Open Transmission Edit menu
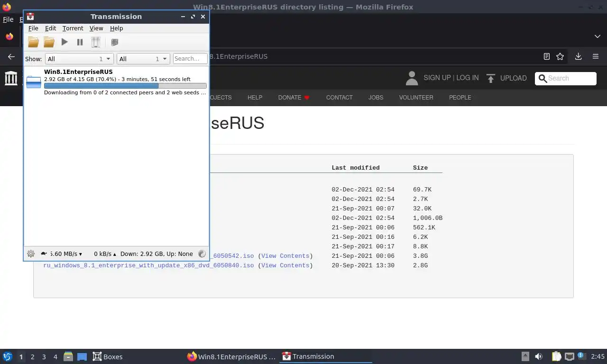This screenshot has width=607, height=364. (x=50, y=28)
